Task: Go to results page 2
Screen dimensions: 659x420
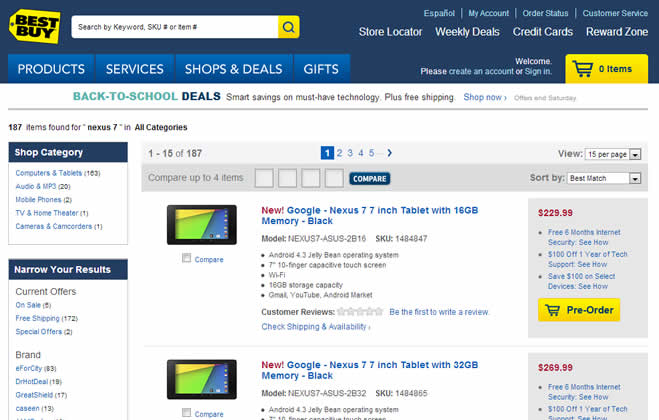Action: coord(339,153)
